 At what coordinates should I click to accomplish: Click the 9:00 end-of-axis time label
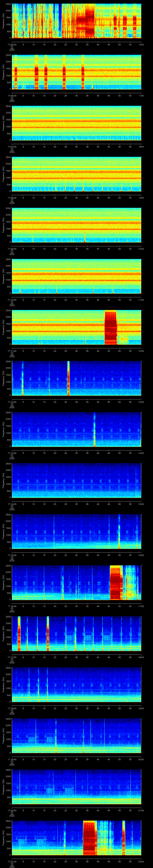141,198
